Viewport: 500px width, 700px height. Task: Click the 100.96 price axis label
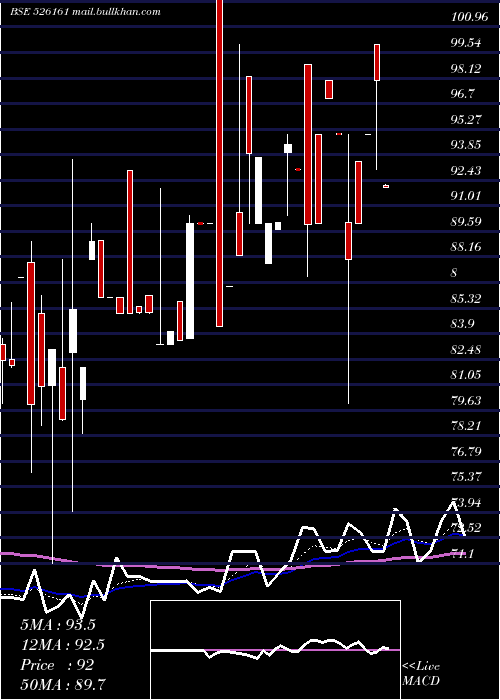tap(469, 17)
